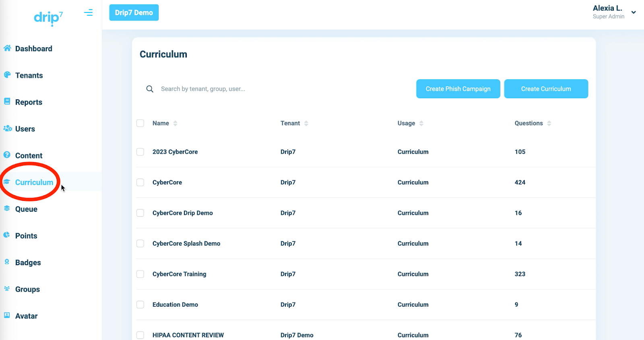Navigate to Users
The height and width of the screenshot is (340, 644).
(25, 129)
